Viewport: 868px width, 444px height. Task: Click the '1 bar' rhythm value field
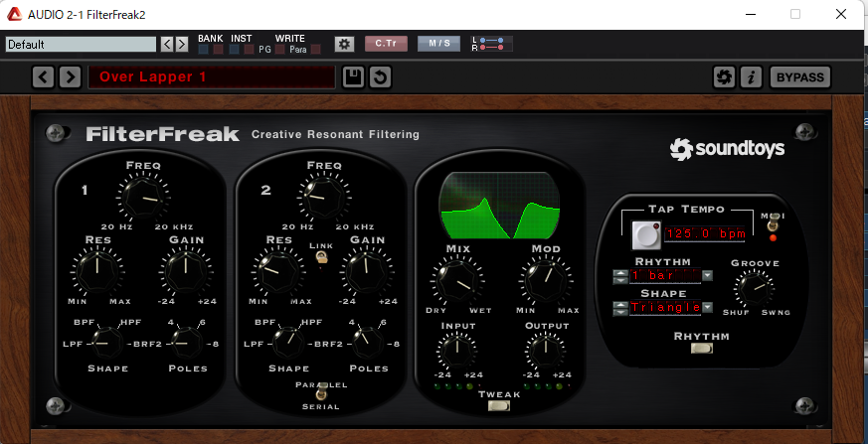pos(665,275)
